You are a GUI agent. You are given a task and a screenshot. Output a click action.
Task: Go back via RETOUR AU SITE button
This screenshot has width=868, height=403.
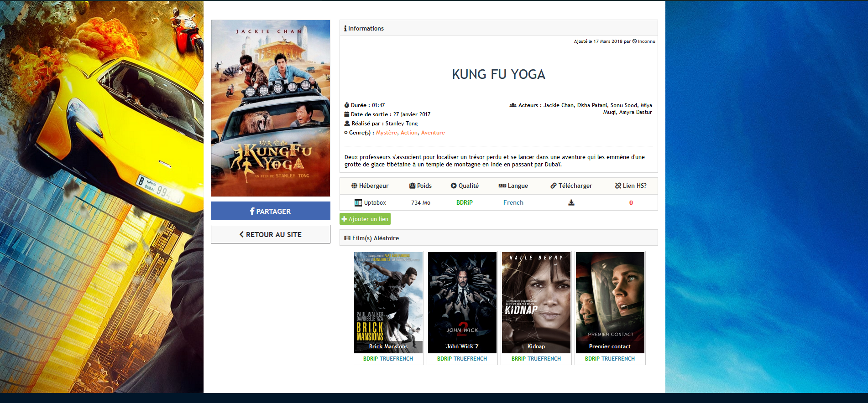271,234
